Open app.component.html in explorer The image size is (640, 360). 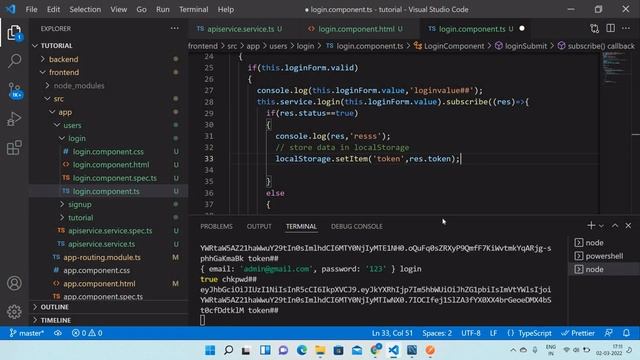point(99,284)
